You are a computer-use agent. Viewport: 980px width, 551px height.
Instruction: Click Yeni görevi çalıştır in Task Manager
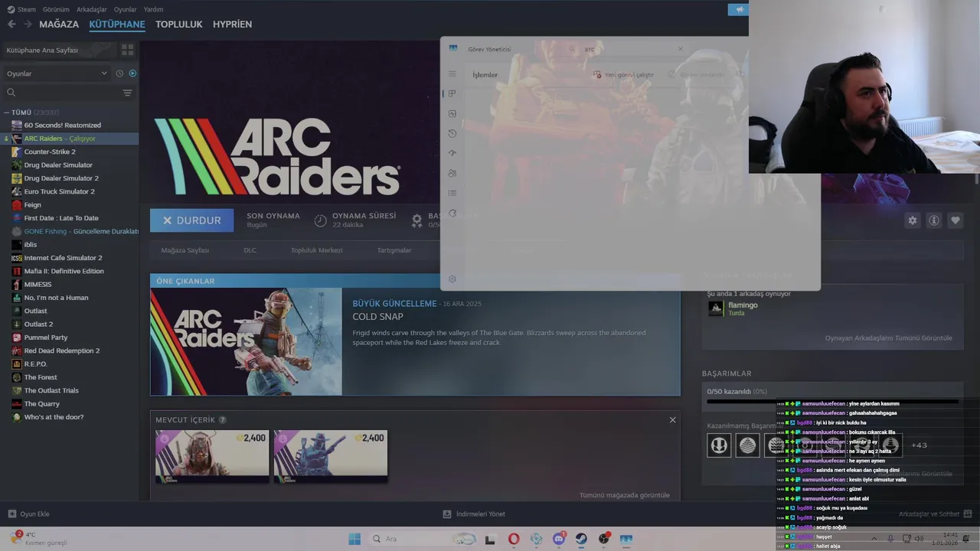(x=624, y=75)
